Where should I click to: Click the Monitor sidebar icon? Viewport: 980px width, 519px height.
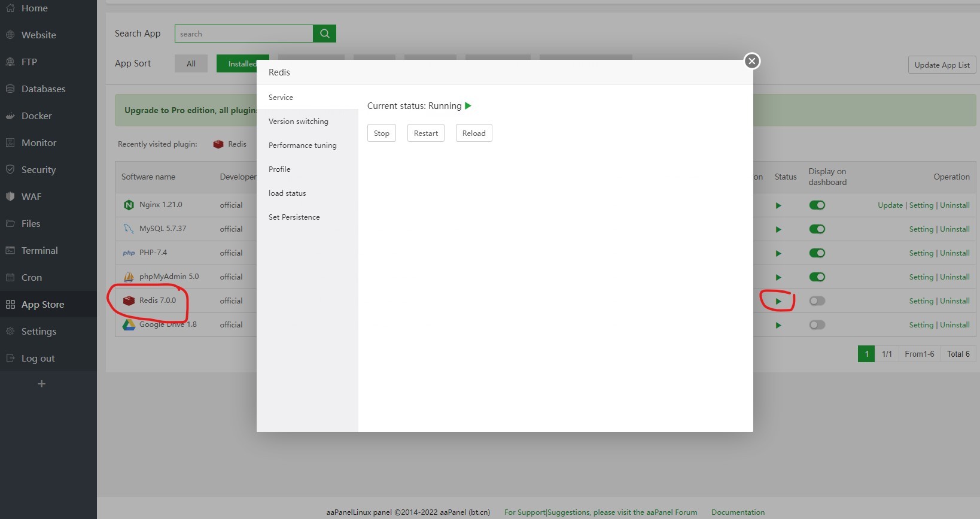[x=10, y=142]
